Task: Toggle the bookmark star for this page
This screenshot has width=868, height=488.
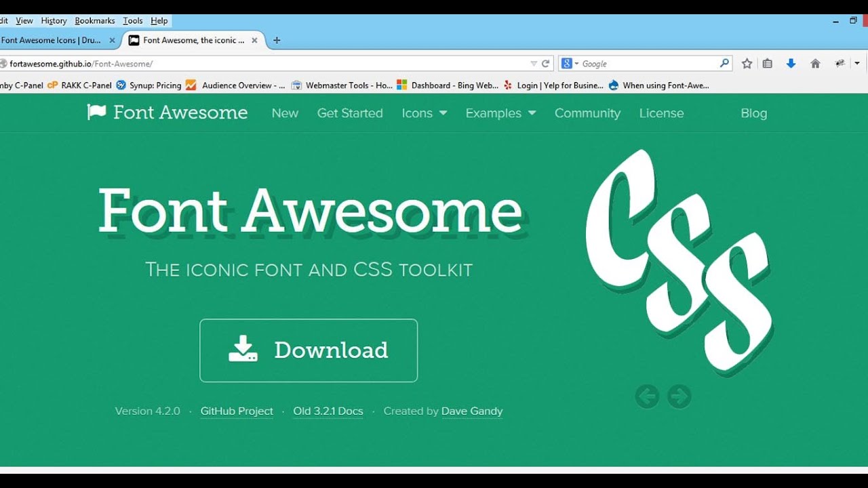Action: click(746, 63)
